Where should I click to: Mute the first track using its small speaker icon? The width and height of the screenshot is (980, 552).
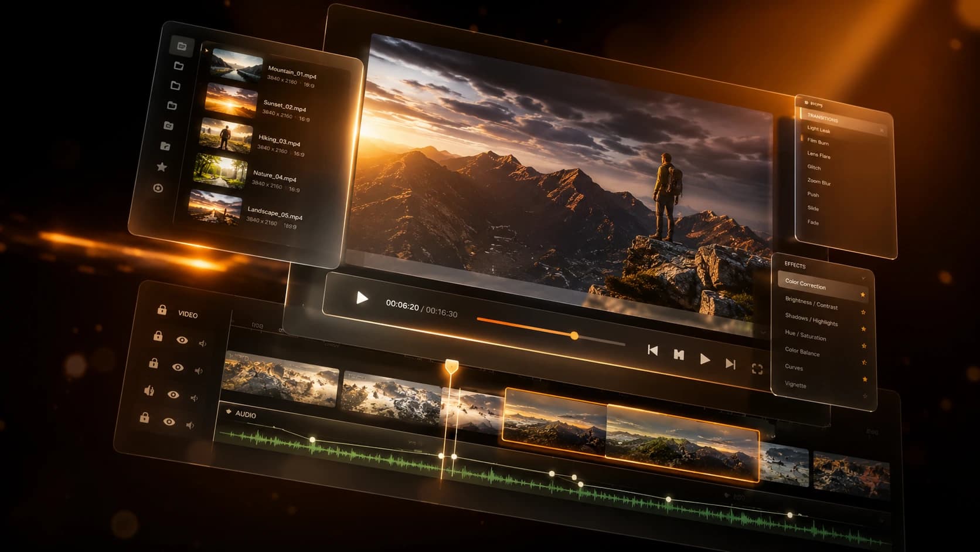click(x=203, y=343)
